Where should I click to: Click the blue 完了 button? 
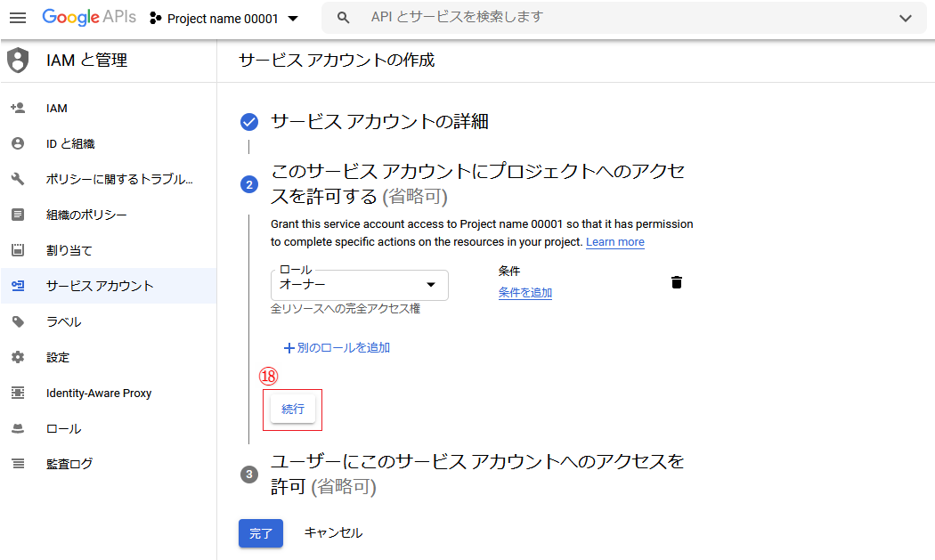[x=261, y=533]
